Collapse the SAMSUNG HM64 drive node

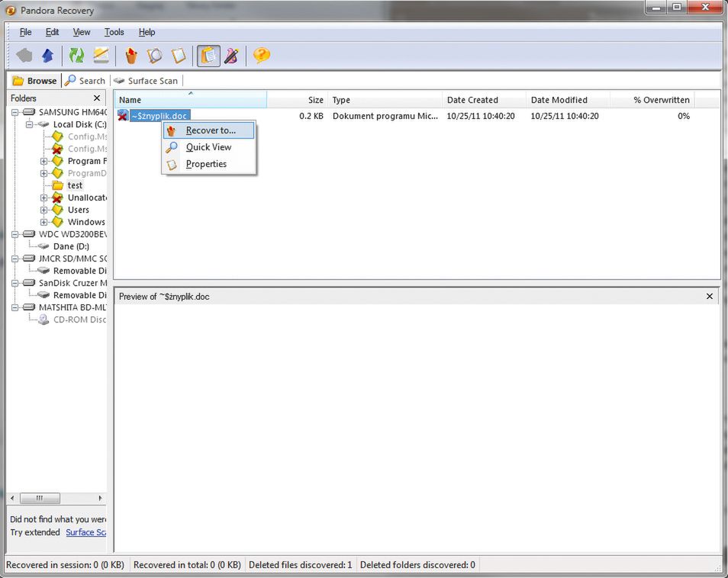point(14,112)
